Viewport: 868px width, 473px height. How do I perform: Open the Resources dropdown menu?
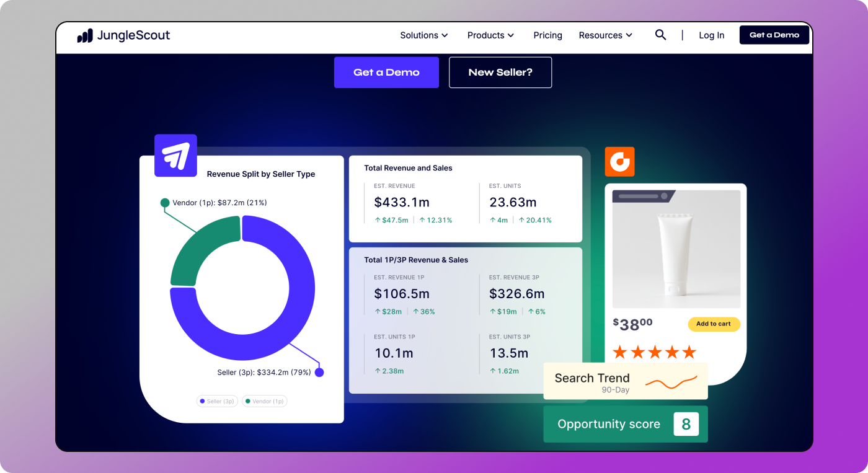point(605,35)
